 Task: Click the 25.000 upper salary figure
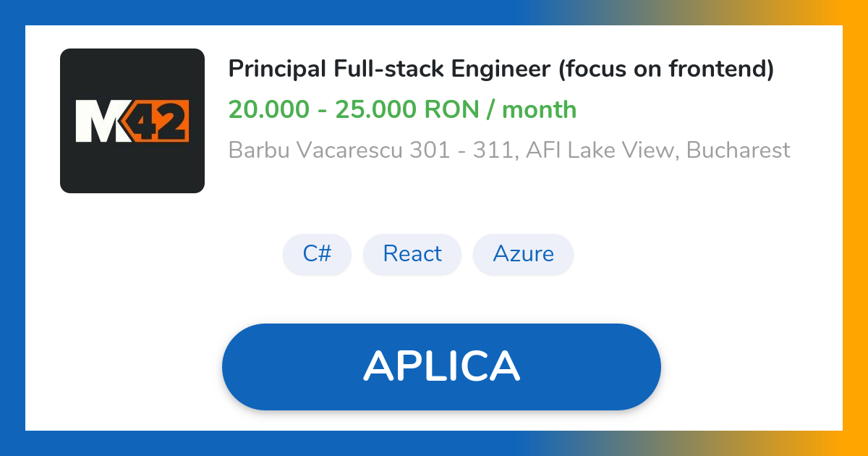pos(376,109)
